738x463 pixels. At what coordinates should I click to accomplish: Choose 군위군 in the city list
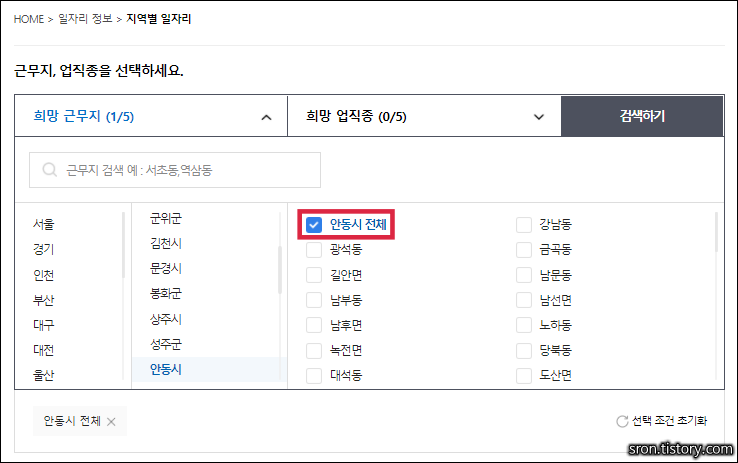coord(166,218)
